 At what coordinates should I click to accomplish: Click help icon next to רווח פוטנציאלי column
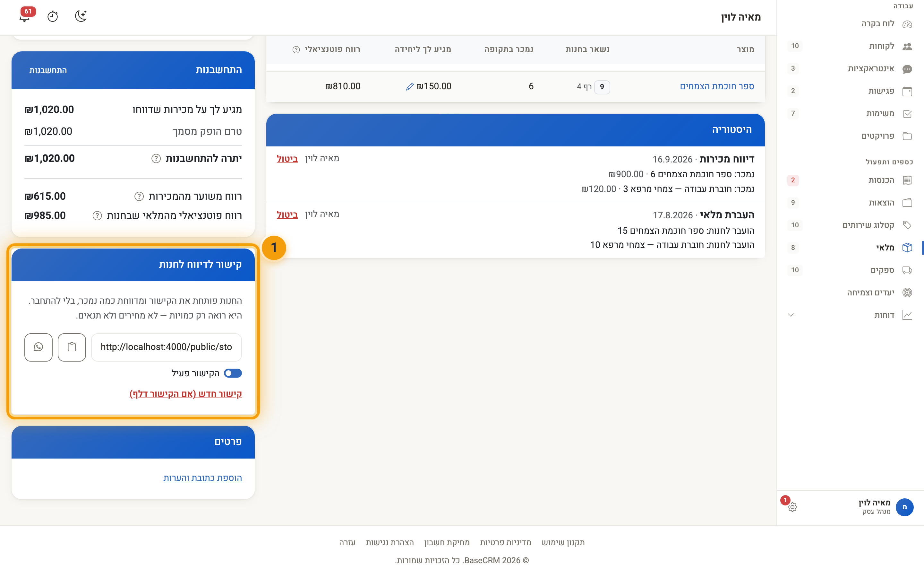click(x=296, y=50)
